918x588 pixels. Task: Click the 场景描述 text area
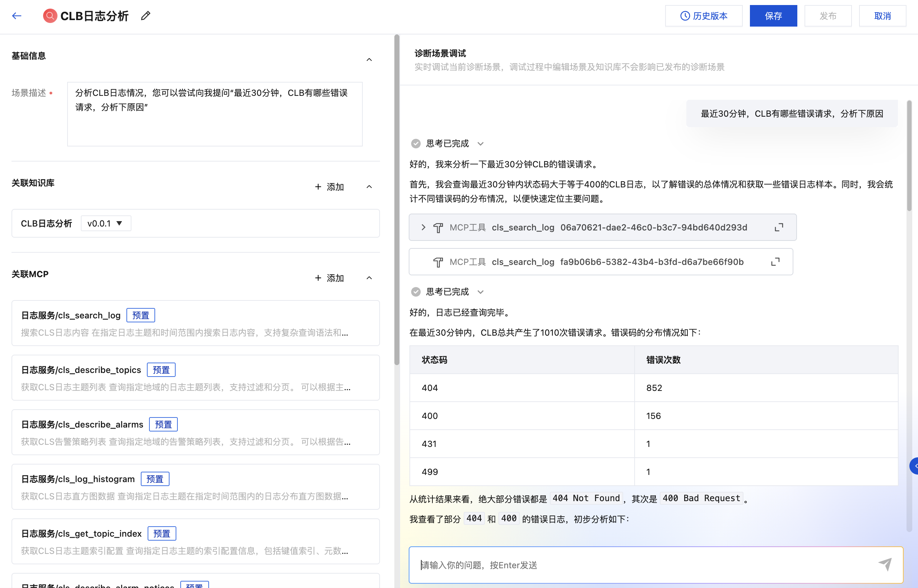coord(215,114)
